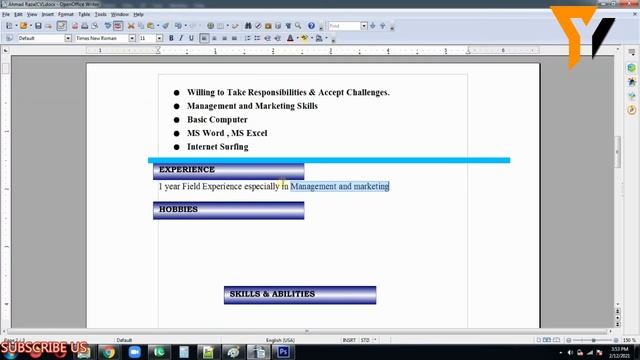Viewport: 640px width, 360px height.
Task: Run Spelling and Grammar check icon
Action: (108, 26)
